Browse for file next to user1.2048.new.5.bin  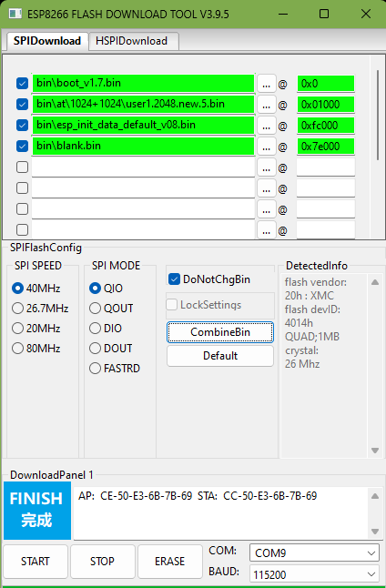tap(267, 105)
